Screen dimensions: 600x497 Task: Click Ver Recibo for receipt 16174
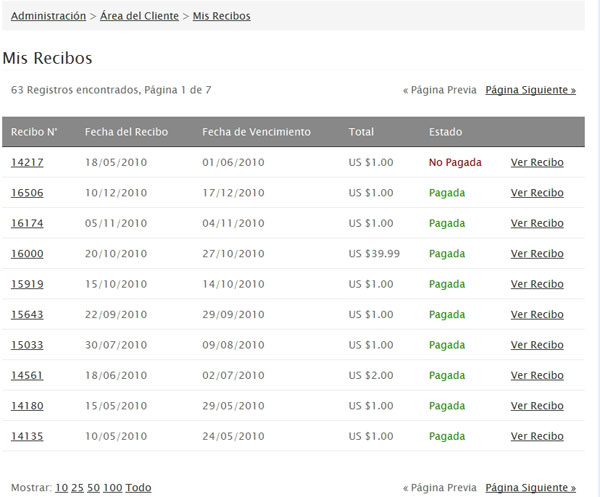pos(537,223)
